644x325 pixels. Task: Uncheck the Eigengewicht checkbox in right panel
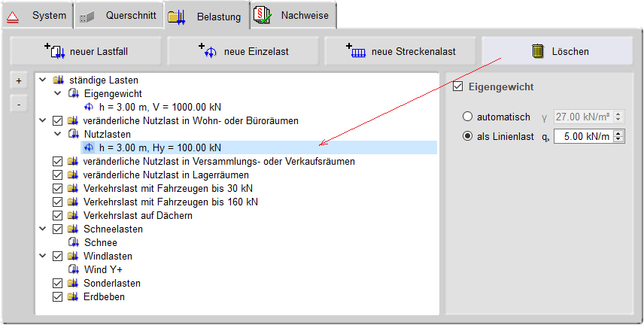(x=457, y=87)
